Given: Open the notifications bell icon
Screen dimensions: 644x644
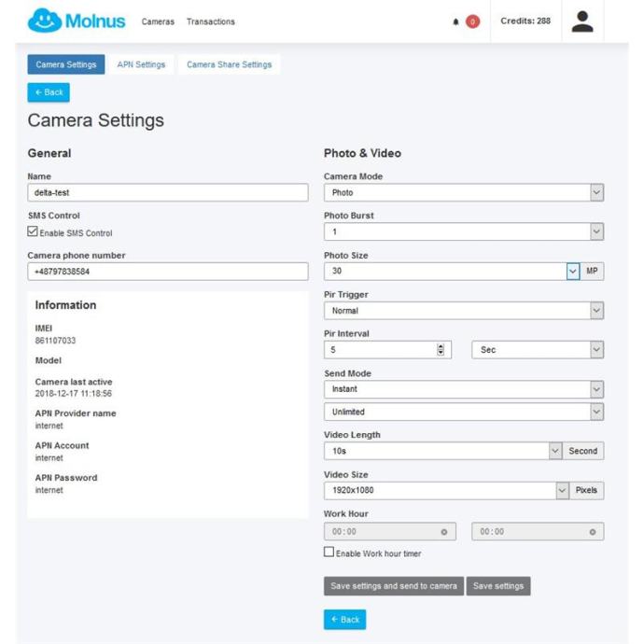Looking at the screenshot, I should (x=455, y=21).
